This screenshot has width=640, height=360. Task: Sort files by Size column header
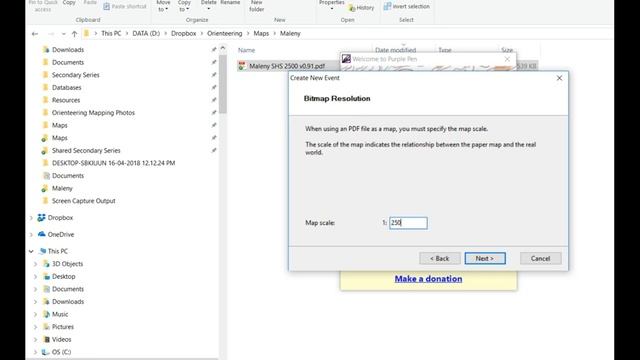click(507, 50)
